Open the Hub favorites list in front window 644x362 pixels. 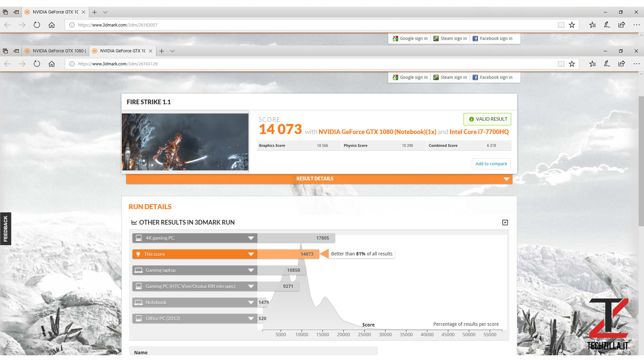pos(592,64)
